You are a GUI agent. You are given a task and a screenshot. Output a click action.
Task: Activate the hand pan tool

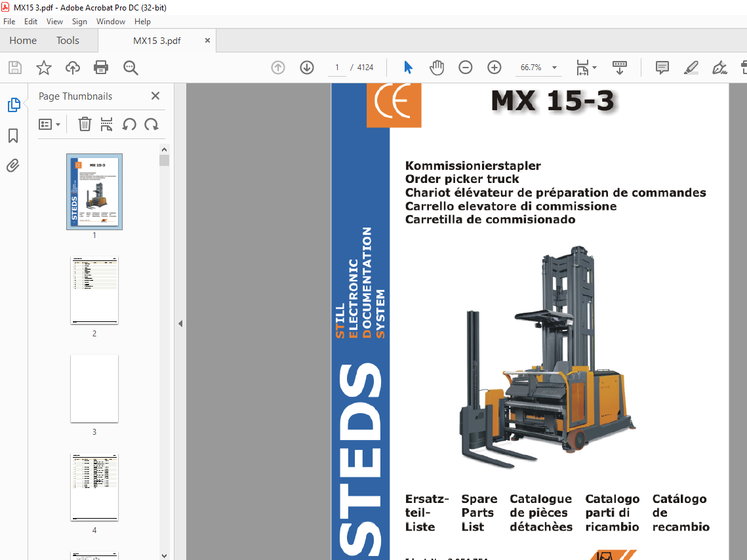pyautogui.click(x=437, y=68)
